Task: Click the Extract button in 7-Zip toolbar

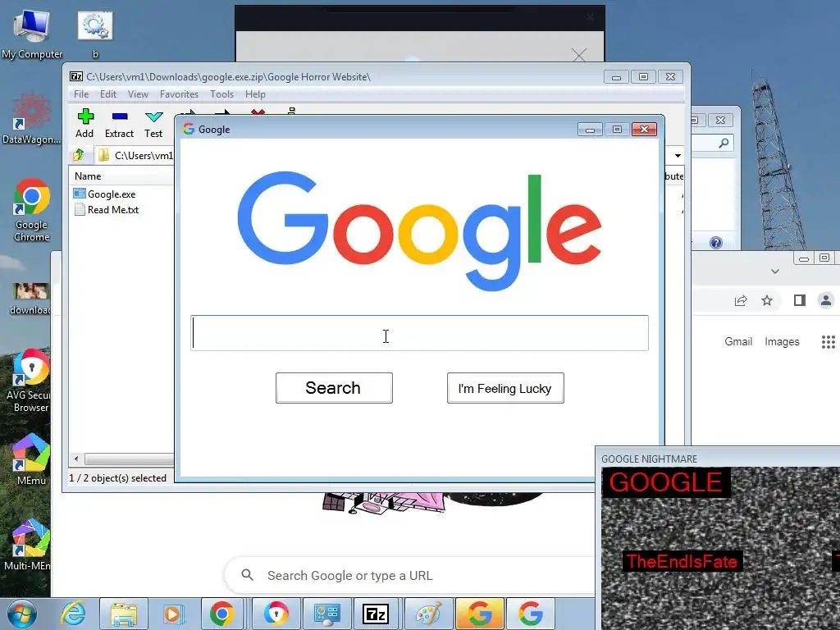Action: [119, 124]
